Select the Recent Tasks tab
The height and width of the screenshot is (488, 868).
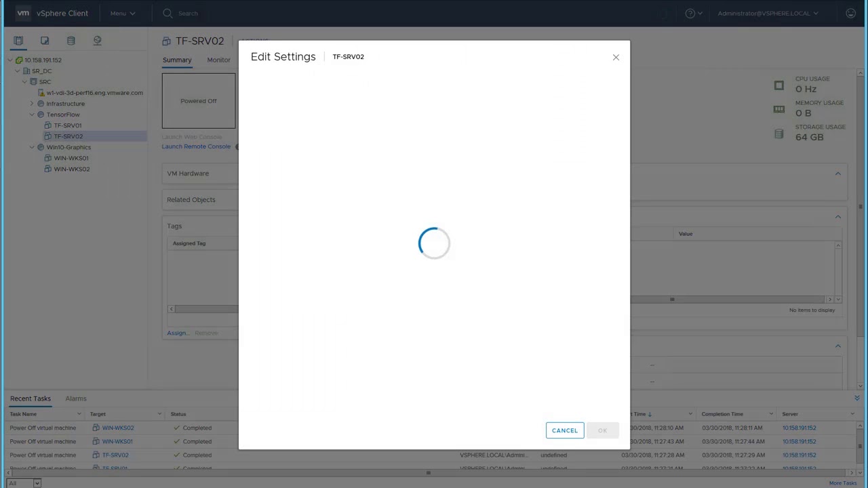pos(31,399)
